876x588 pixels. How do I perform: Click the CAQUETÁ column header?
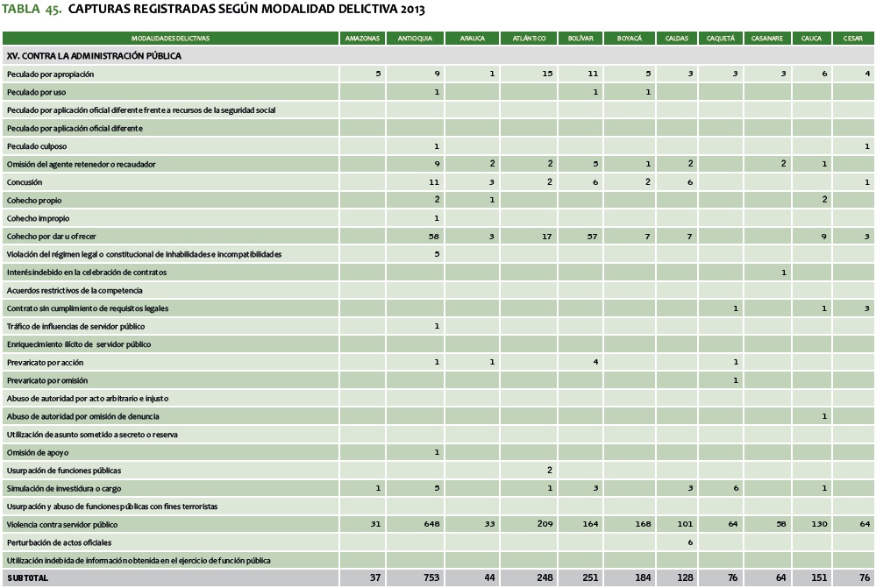pos(721,39)
